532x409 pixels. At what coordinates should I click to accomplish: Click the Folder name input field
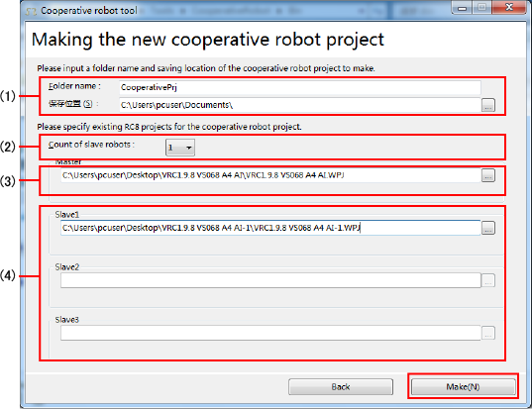point(300,87)
